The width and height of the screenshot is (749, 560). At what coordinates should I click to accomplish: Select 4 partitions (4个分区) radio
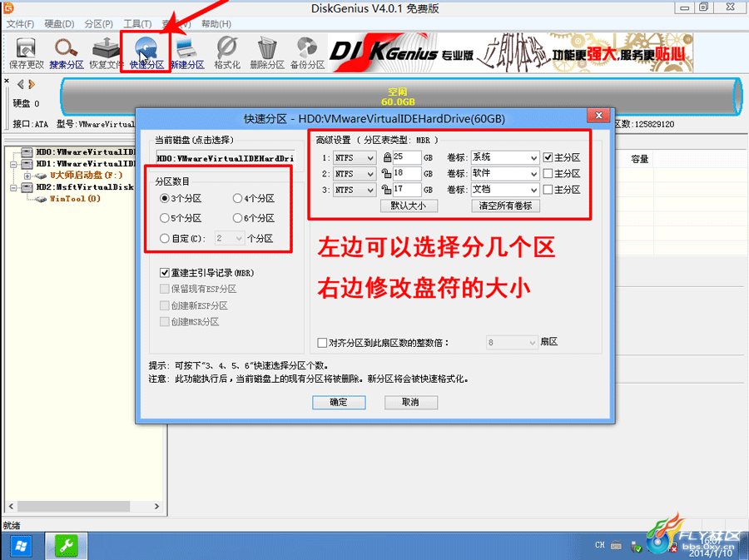click(x=237, y=198)
